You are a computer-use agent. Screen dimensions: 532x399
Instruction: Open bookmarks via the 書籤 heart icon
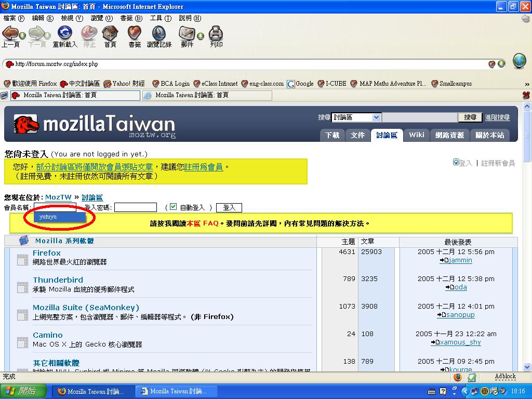(135, 33)
